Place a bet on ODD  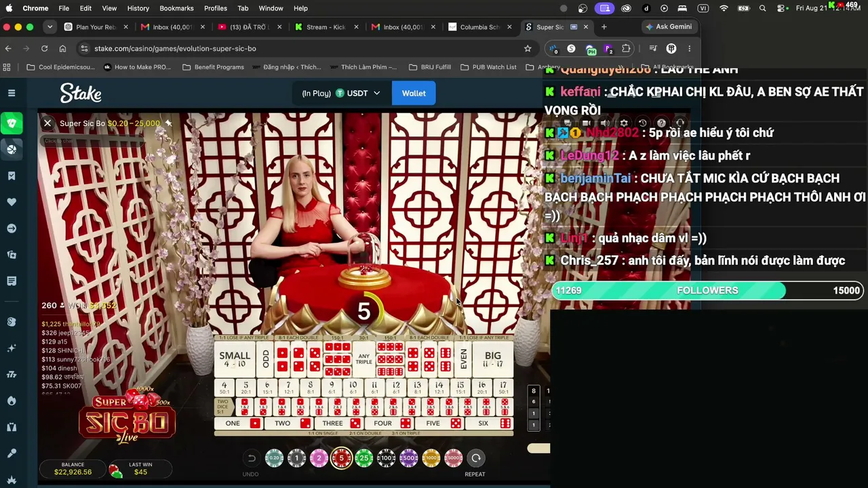[x=265, y=359]
